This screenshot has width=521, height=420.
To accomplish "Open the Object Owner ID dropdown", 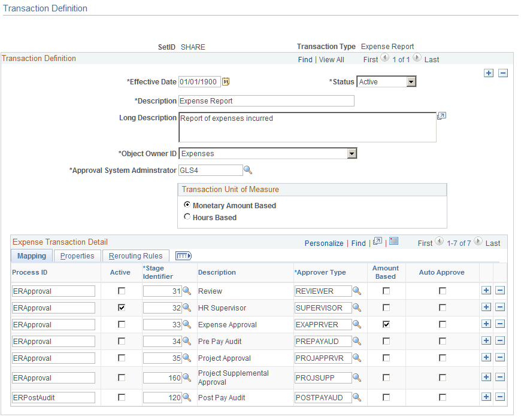I will click(353, 153).
